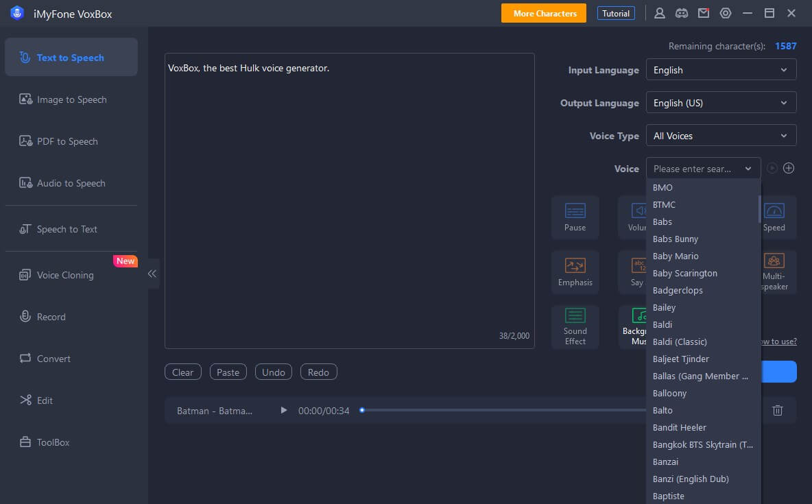Choose the Bandit Heeler voice
The image size is (812, 504).
[x=703, y=427]
